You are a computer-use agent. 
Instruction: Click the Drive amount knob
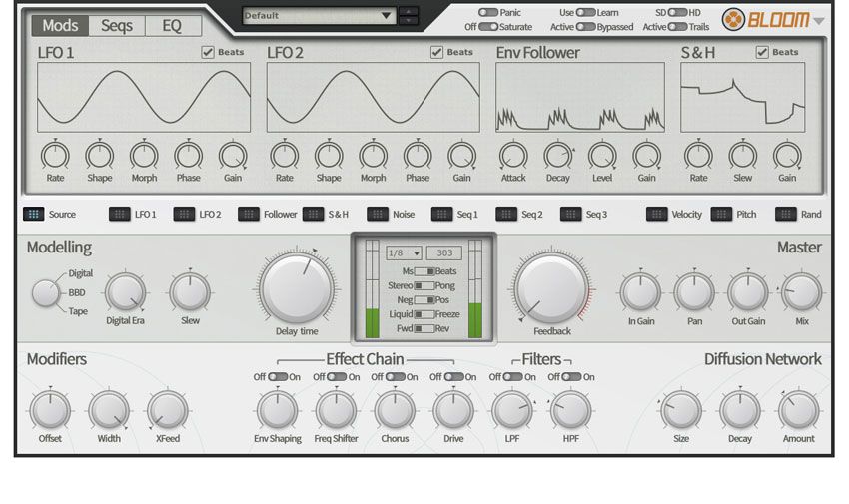(x=453, y=411)
